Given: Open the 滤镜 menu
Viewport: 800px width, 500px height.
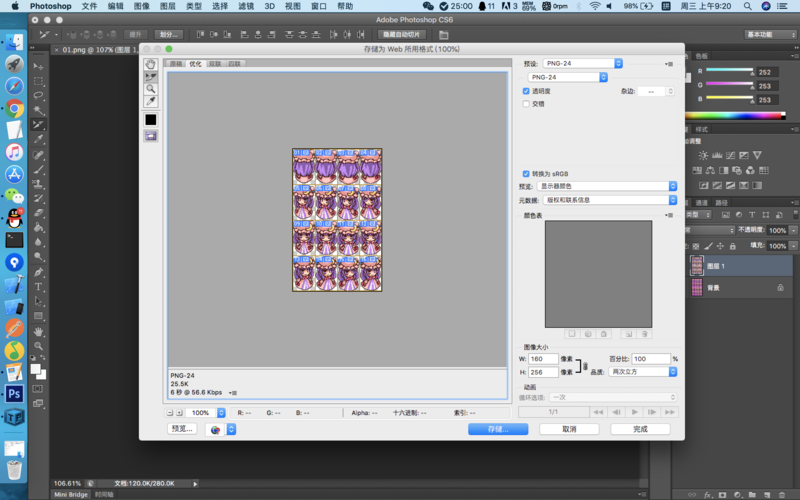Looking at the screenshot, I should [246, 6].
